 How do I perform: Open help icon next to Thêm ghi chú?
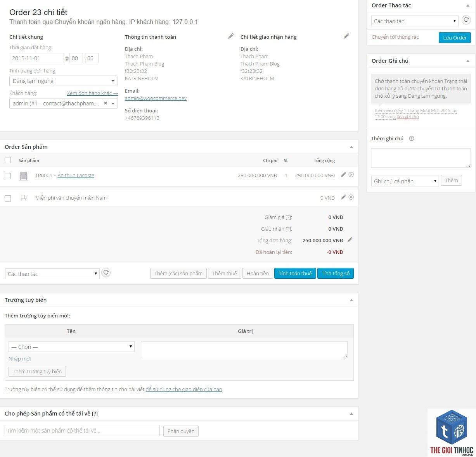coord(412,138)
